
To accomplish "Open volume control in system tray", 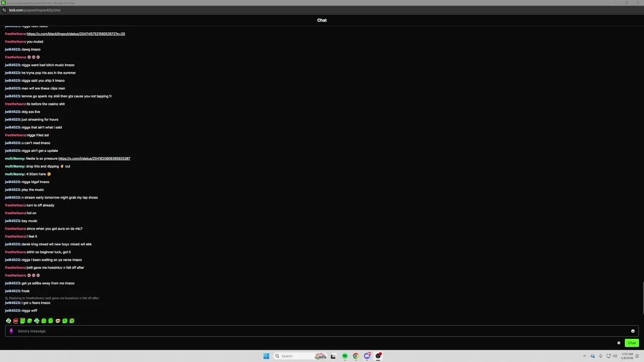I will (x=615, y=356).
